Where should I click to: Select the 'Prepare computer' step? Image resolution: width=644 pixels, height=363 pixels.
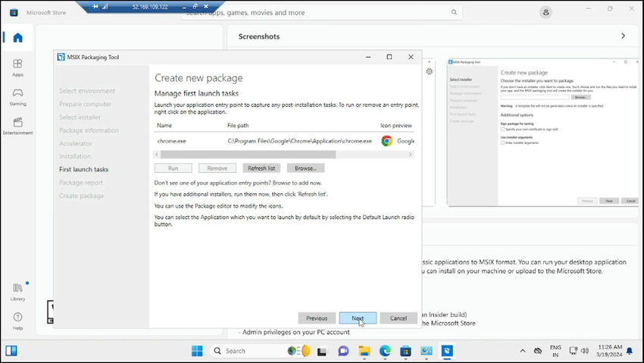(85, 104)
